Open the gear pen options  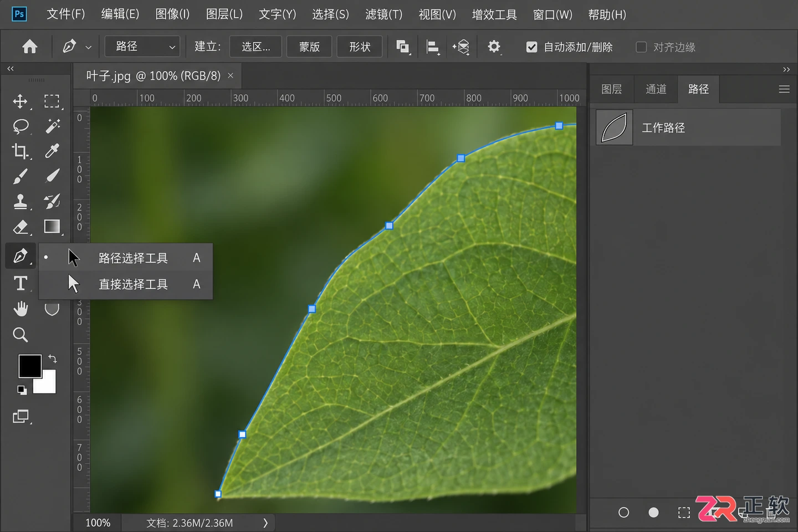point(494,47)
